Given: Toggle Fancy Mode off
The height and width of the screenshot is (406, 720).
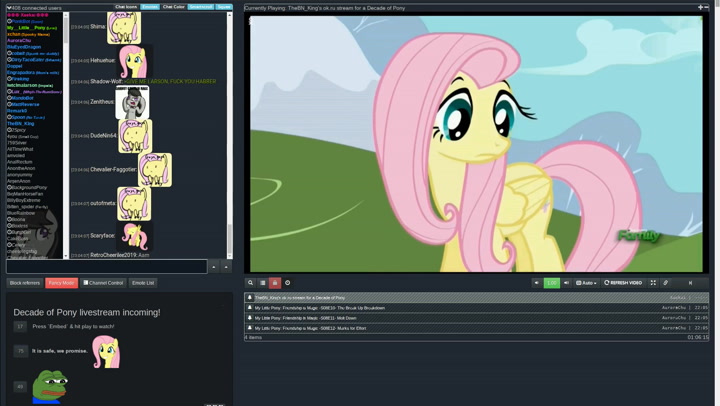Looking at the screenshot, I should pos(61,283).
